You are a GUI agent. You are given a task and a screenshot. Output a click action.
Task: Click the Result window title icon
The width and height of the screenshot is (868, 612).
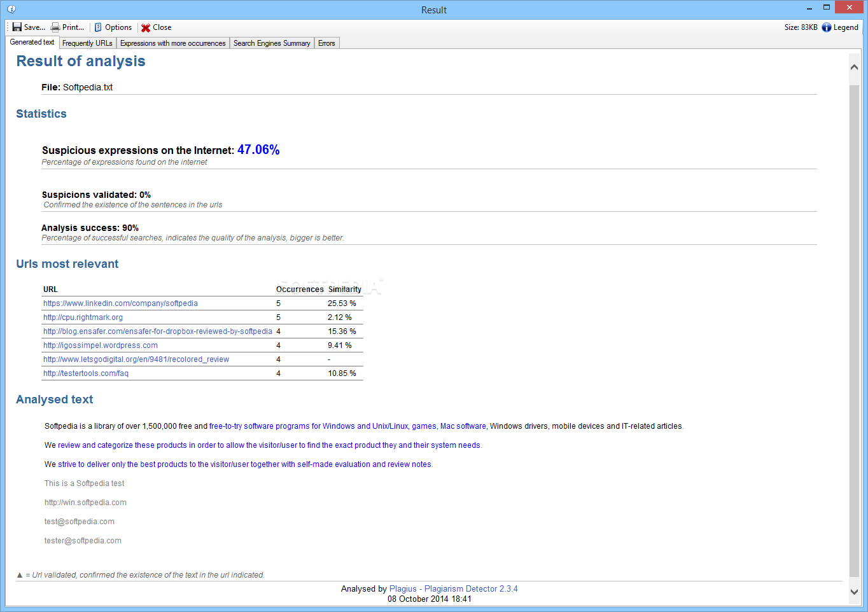pos(11,9)
